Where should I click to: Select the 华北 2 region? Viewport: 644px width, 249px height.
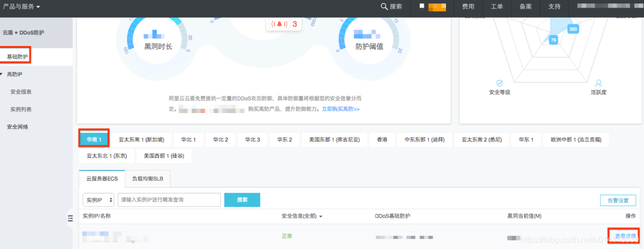tap(220, 139)
